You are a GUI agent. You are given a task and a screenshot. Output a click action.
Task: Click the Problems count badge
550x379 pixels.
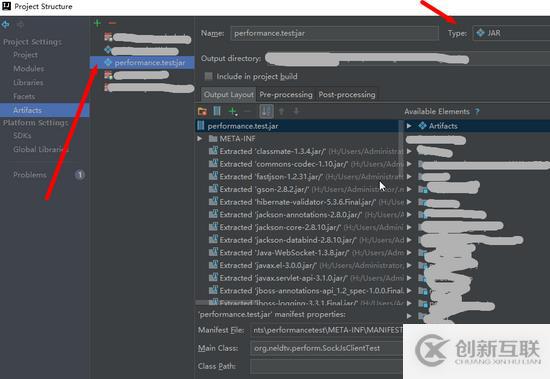coord(80,174)
